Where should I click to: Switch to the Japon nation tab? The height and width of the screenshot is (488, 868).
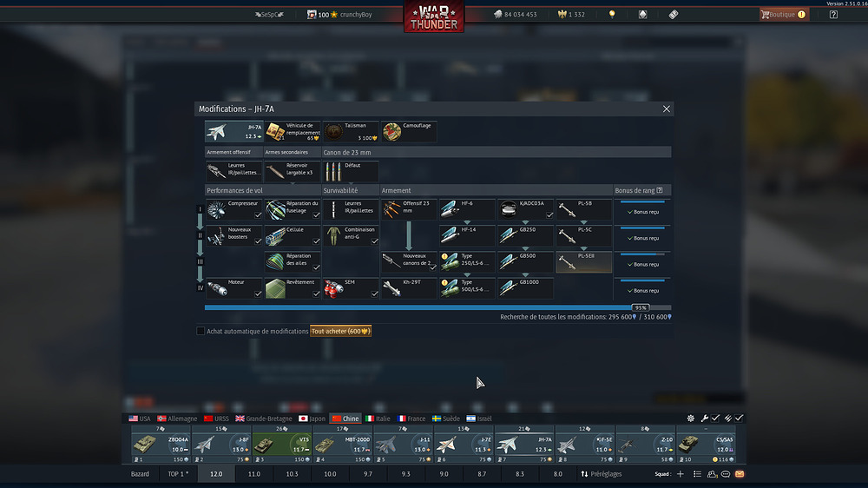[x=312, y=419]
